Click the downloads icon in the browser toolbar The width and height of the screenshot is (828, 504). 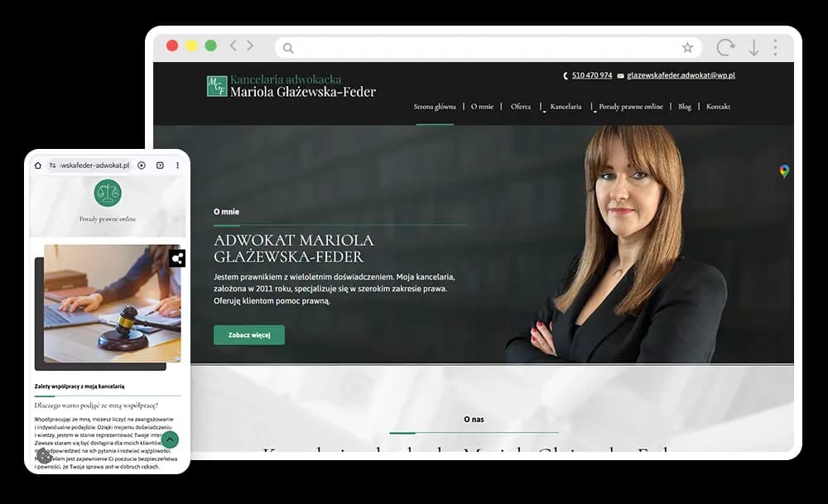click(754, 46)
